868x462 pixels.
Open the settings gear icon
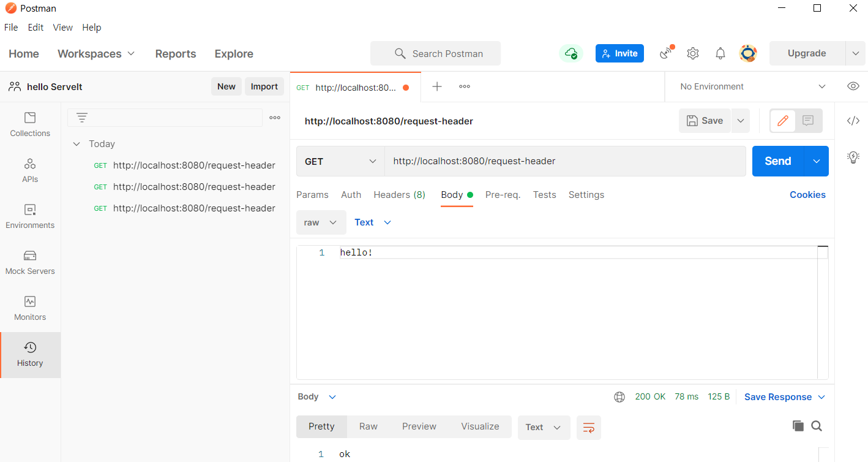(693, 53)
